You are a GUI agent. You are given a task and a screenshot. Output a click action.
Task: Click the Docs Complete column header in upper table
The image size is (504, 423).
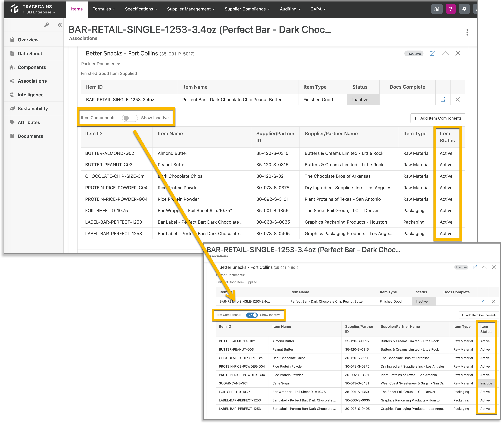coord(407,87)
